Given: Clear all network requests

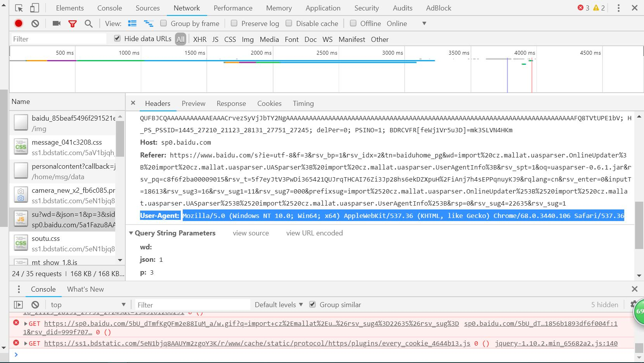Looking at the screenshot, I should tap(35, 23).
